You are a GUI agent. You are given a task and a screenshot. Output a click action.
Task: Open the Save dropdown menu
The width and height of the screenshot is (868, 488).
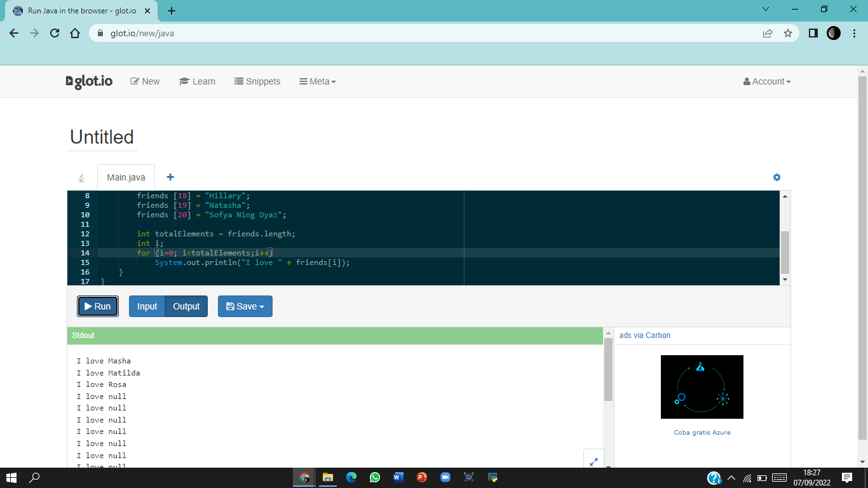click(245, 306)
